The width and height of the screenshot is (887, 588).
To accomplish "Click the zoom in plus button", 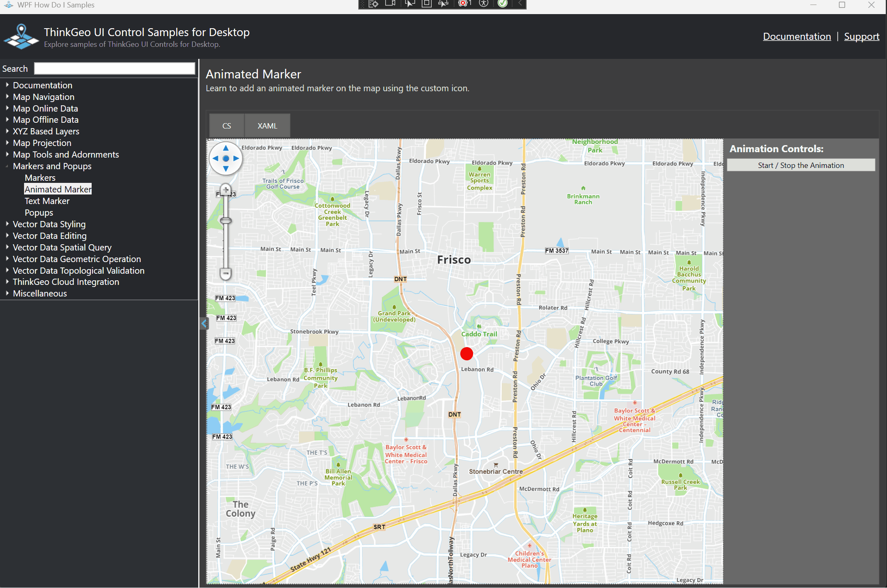I will coord(226,190).
